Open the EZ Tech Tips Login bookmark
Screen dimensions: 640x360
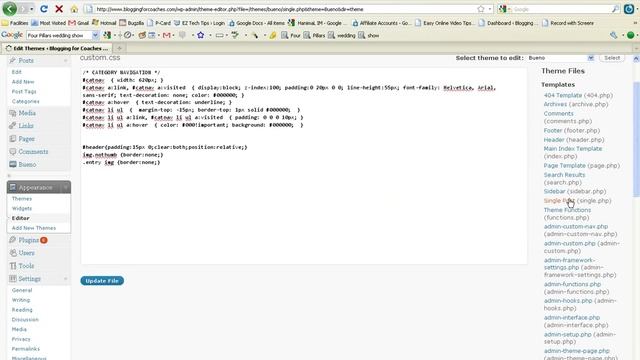(x=199, y=23)
